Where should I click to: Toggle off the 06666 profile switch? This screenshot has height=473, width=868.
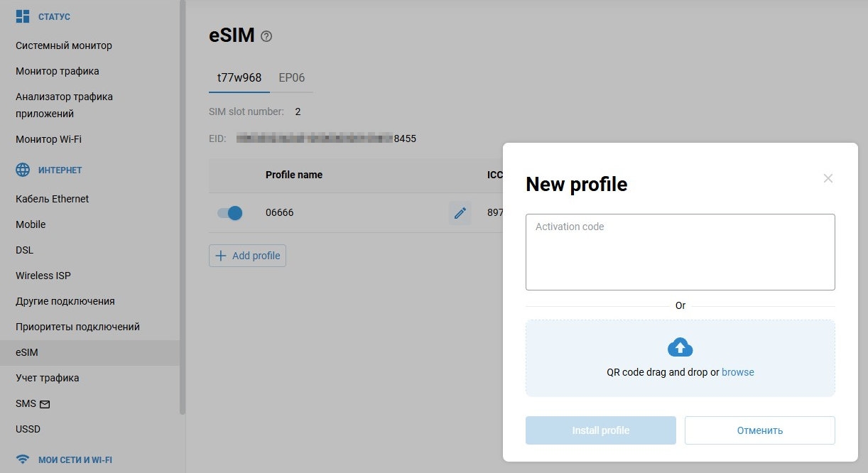tap(230, 212)
